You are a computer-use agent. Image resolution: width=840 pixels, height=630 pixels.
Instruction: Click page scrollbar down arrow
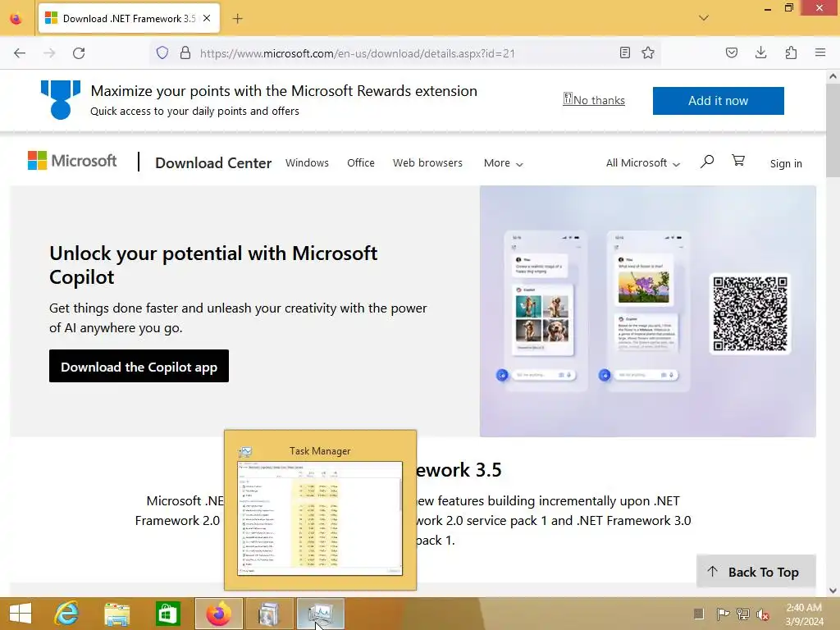coord(833,591)
